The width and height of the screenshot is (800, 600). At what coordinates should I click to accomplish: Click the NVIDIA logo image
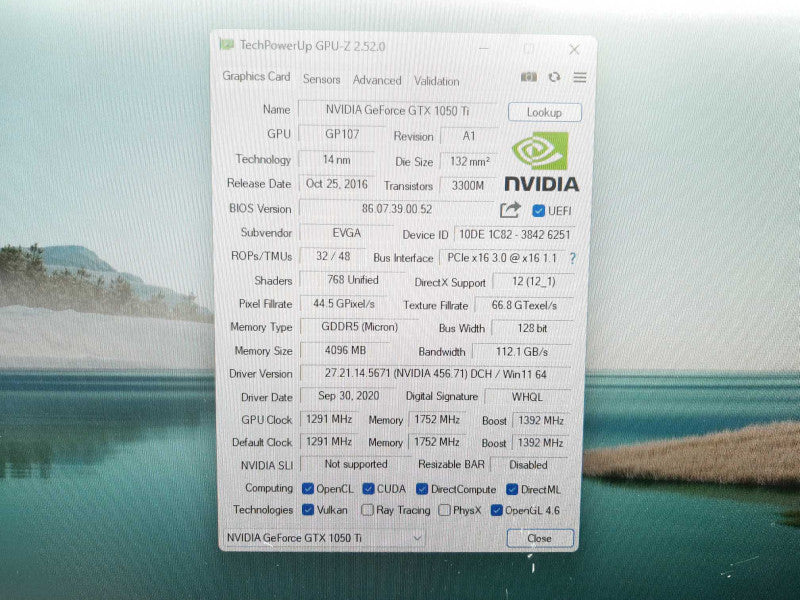click(541, 162)
